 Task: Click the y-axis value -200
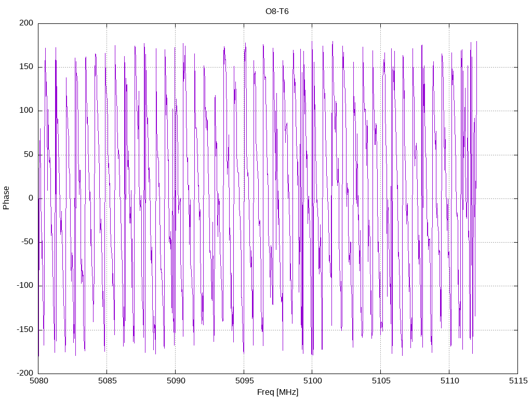25,373
